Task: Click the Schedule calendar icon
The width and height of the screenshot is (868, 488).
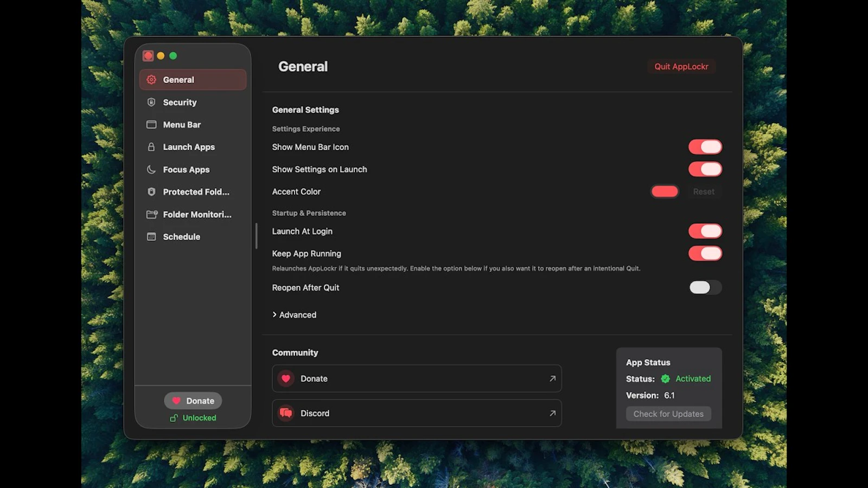Action: 151,237
